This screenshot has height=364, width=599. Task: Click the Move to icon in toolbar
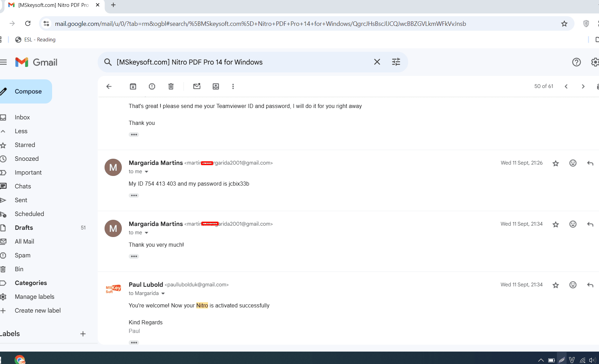pyautogui.click(x=216, y=86)
